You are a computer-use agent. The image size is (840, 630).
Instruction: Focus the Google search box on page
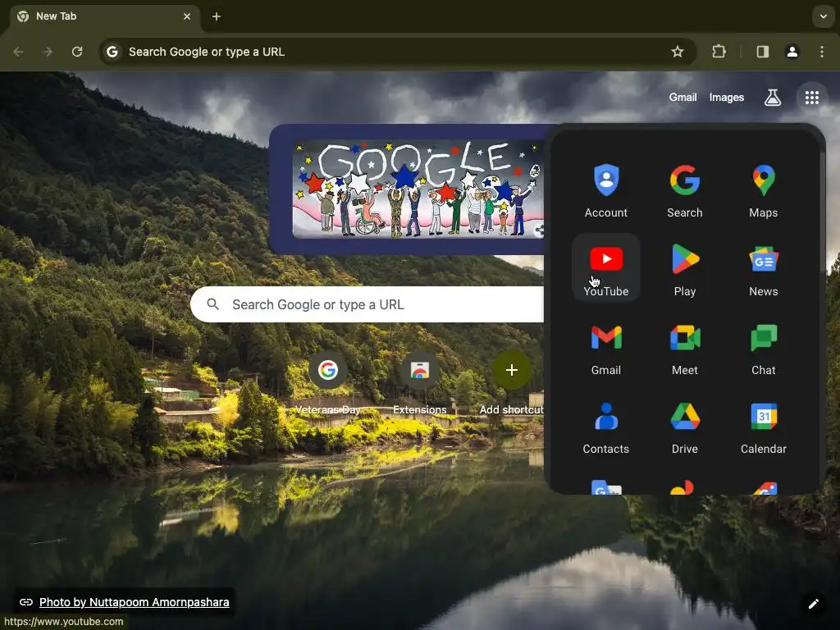367,304
